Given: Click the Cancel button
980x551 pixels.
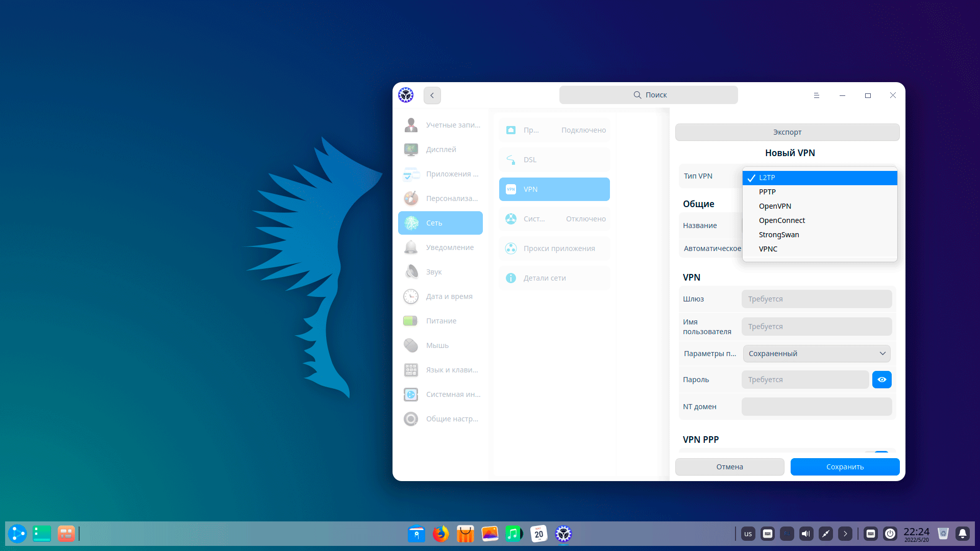Looking at the screenshot, I should (x=729, y=467).
